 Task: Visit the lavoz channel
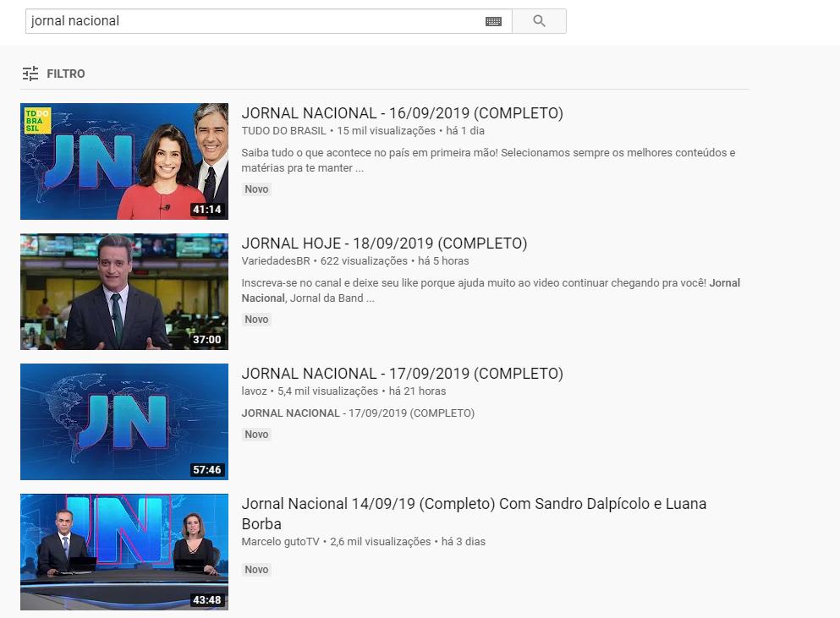click(x=254, y=391)
